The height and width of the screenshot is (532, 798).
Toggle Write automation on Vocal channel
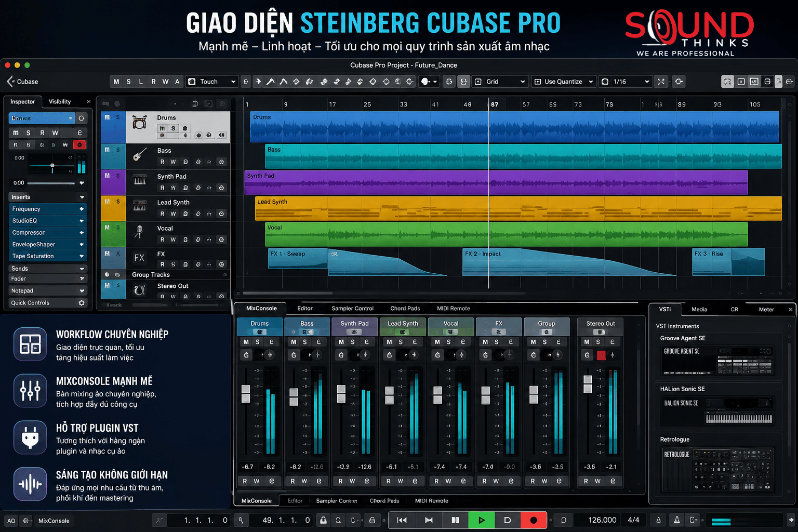[x=448, y=481]
